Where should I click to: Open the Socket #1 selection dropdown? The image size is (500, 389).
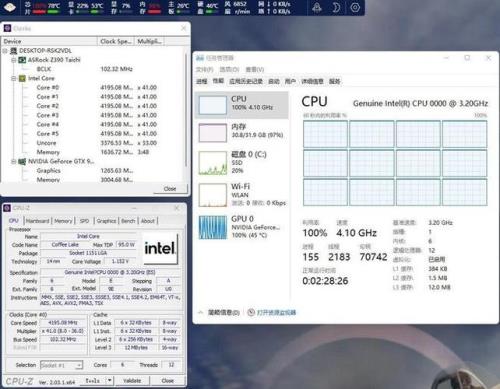[x=61, y=365]
